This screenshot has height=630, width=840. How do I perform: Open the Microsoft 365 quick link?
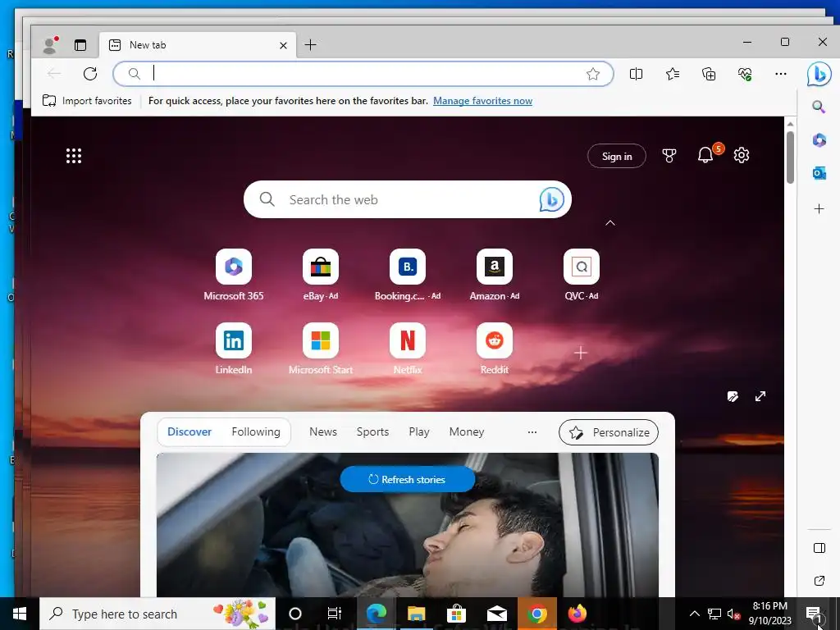click(x=234, y=274)
